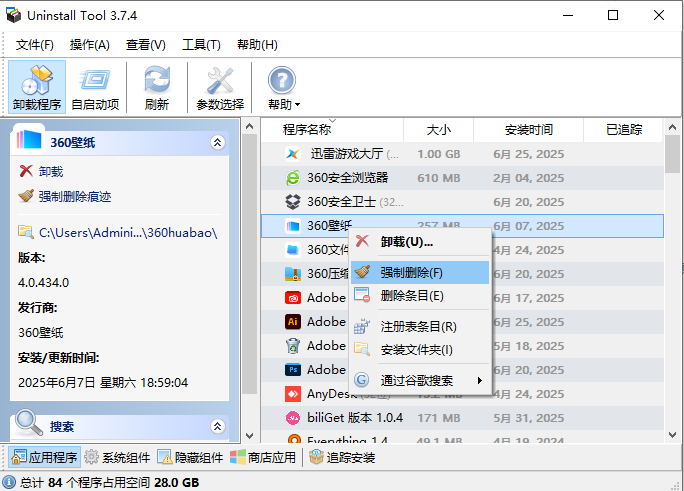Sort the list by 大小 column
684x491 pixels.
(438, 130)
